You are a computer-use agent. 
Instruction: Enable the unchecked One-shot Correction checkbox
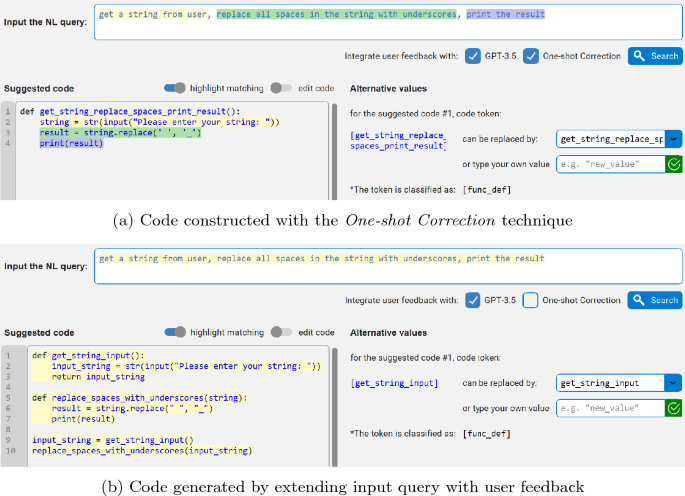click(x=532, y=300)
